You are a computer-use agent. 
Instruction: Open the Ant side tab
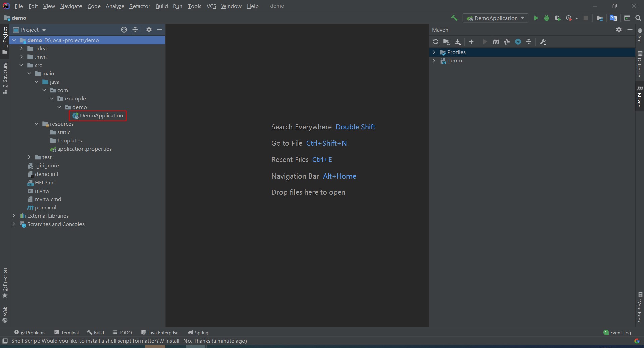(639, 36)
